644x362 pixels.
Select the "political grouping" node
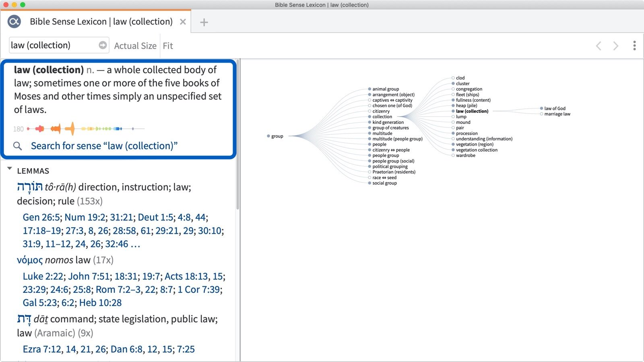tap(388, 167)
